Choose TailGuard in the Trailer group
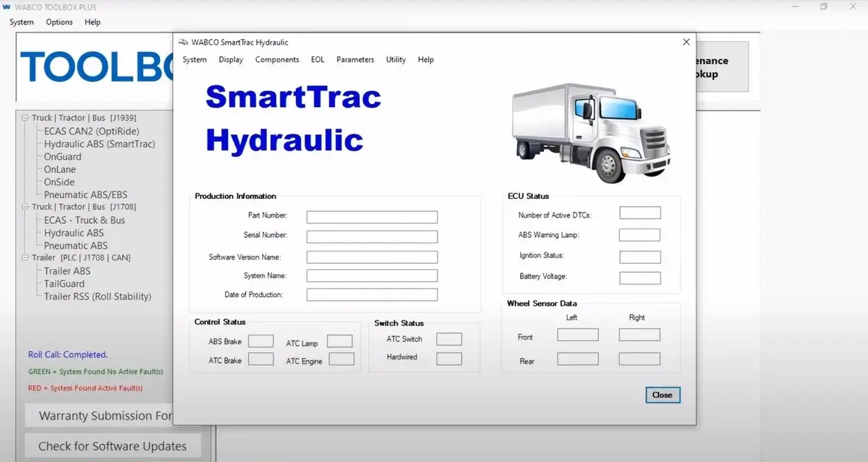Viewport: 868px width, 462px height. point(64,284)
